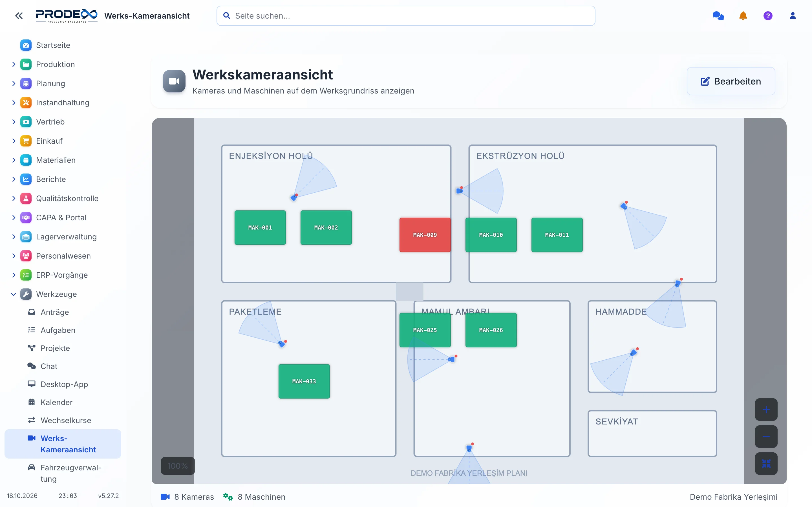Click the purple help question icon
Viewport: 812px width, 507px height.
[x=768, y=16]
